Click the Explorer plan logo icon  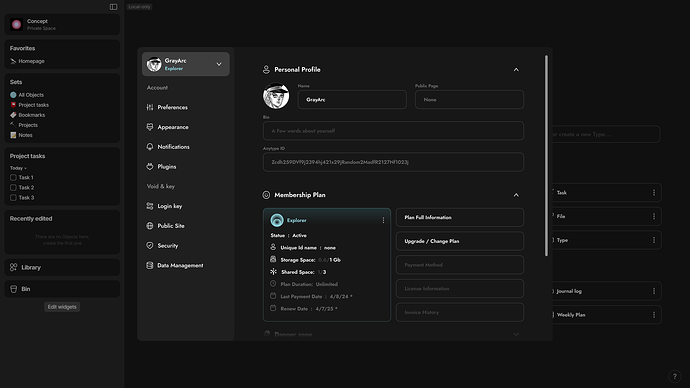pos(277,220)
